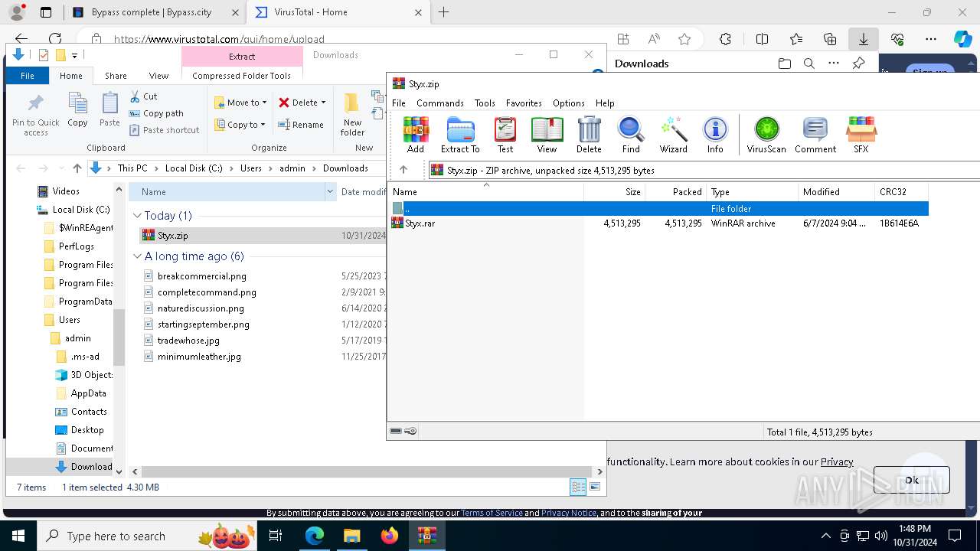Open Edge browser Downloads toolbar icon
This screenshot has height=551, width=980.
863,39
